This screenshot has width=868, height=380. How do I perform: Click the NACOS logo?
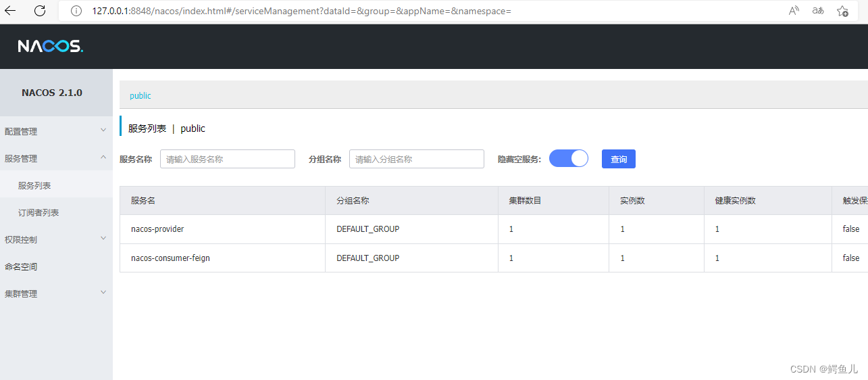pos(50,47)
